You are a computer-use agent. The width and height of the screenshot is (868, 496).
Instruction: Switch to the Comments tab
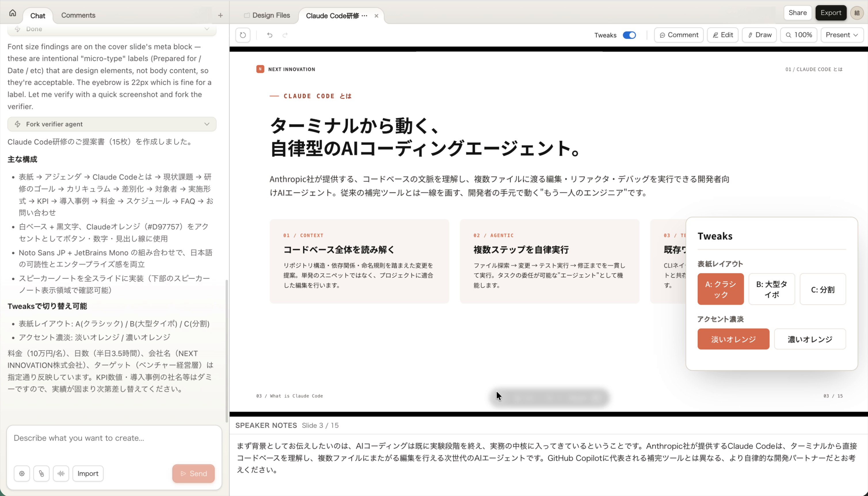(x=78, y=15)
